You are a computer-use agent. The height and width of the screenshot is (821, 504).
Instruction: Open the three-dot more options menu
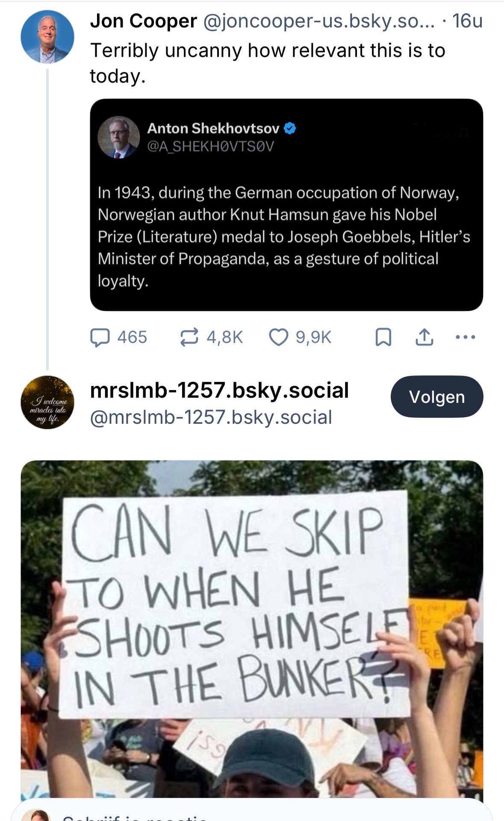click(x=465, y=337)
